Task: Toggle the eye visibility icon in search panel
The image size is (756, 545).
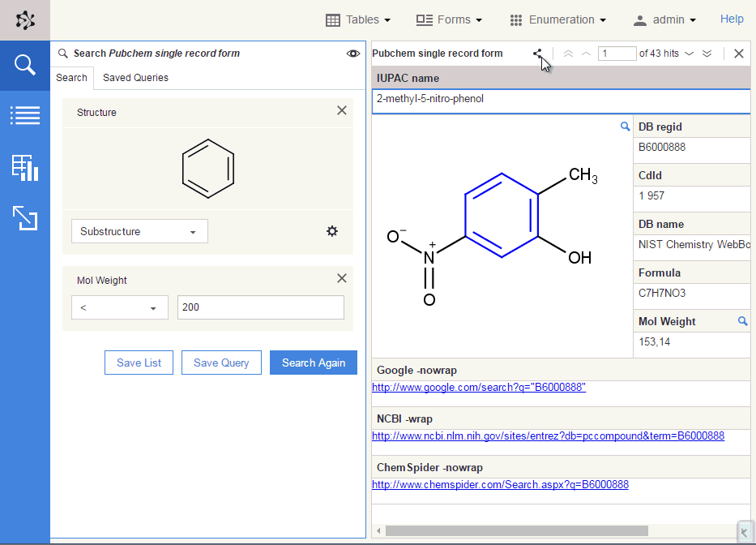Action: coord(353,54)
